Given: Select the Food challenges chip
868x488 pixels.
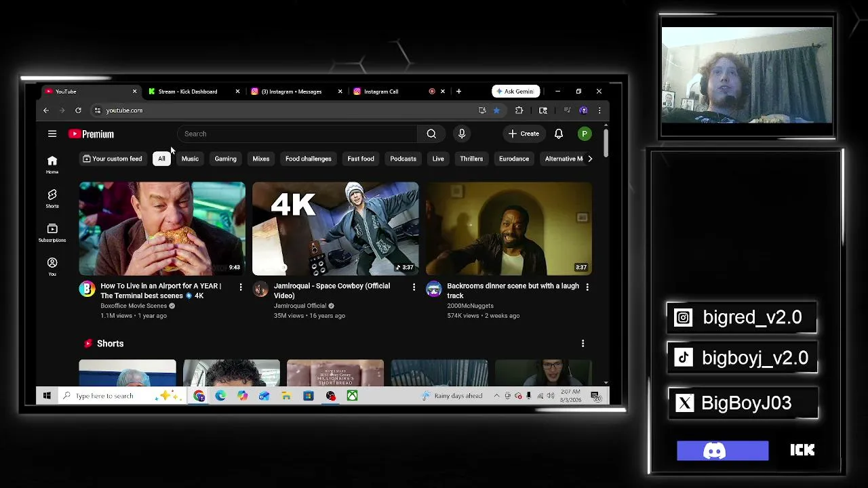Looking at the screenshot, I should coord(309,159).
